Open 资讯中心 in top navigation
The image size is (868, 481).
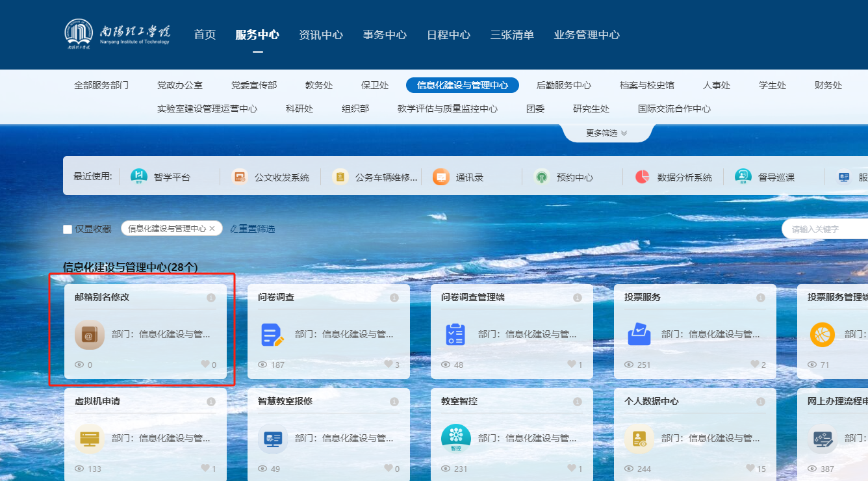(321, 35)
